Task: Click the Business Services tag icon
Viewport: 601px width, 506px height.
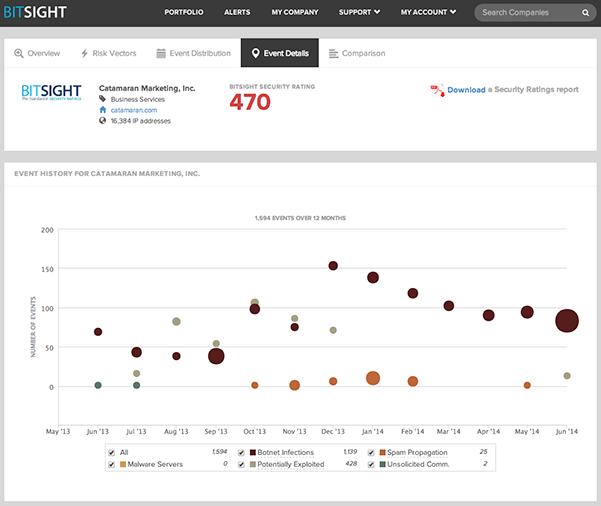Action: click(x=103, y=100)
